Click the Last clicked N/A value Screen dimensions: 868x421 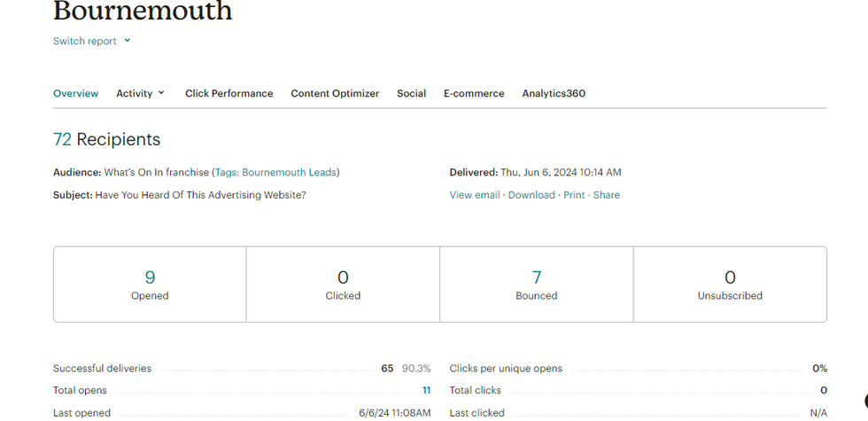[x=818, y=413]
